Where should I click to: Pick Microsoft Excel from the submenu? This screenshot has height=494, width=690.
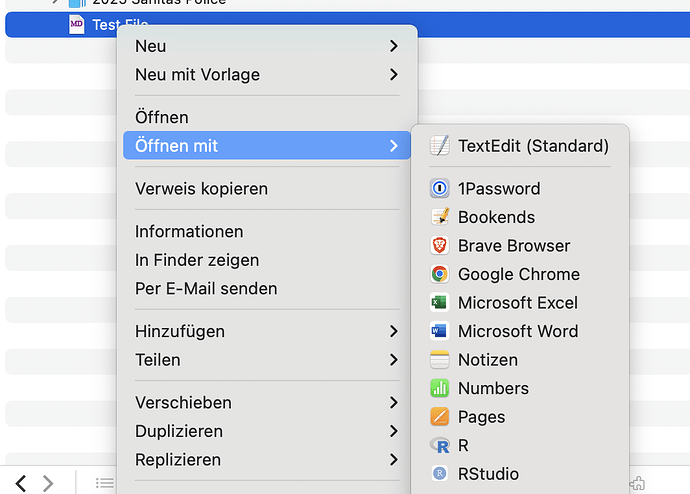coord(517,303)
